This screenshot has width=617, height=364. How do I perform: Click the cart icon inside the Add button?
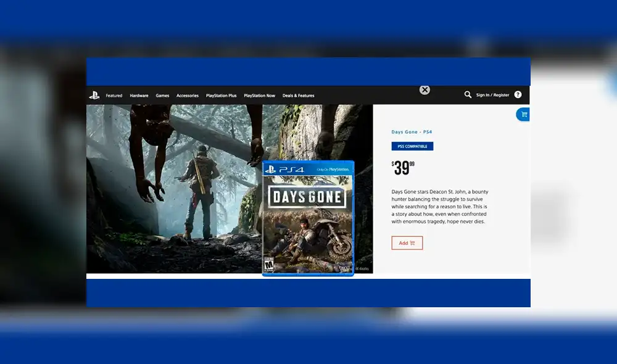(x=412, y=243)
